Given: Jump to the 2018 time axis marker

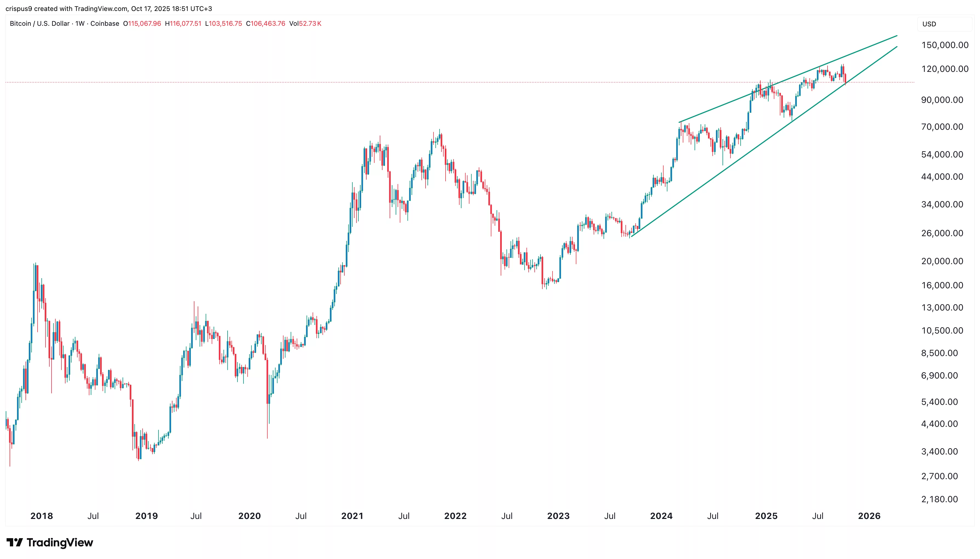Looking at the screenshot, I should point(41,516).
